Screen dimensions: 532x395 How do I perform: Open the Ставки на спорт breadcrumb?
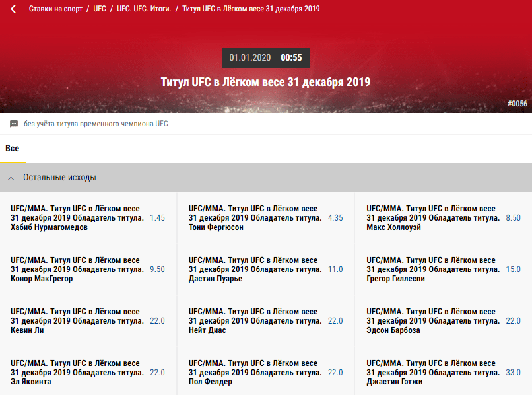(x=55, y=9)
